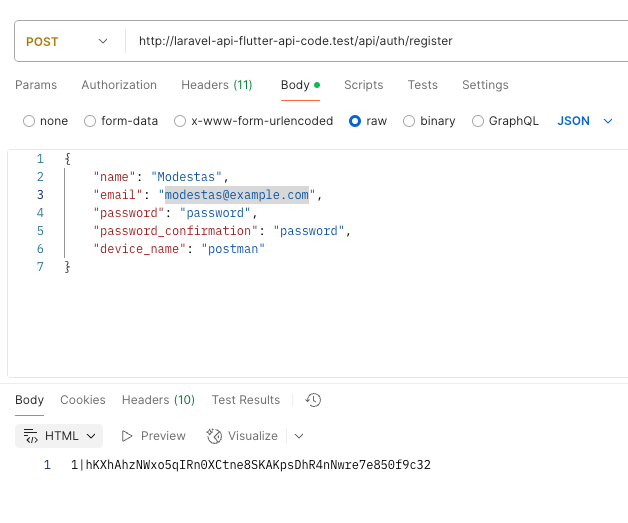
Task: Click the Preview play icon button
Action: (127, 436)
